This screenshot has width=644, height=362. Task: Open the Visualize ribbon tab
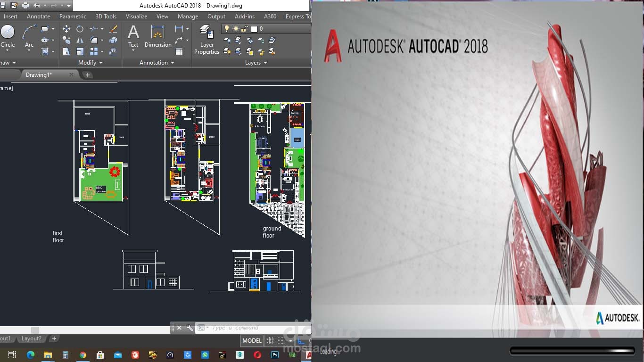coord(136,16)
